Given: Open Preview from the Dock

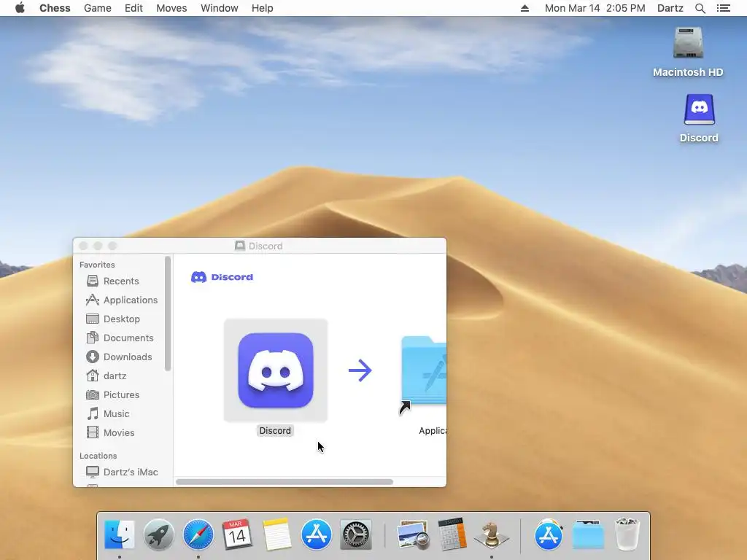Looking at the screenshot, I should 413,534.
